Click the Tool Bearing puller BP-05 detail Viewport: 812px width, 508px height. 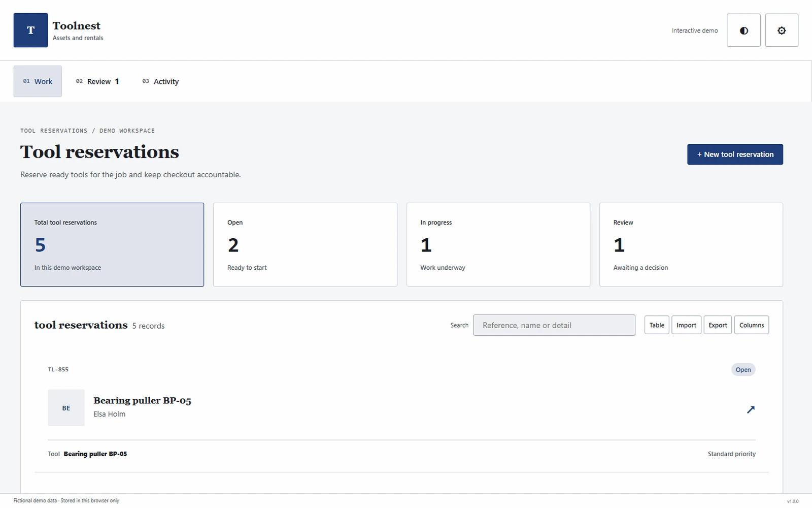[87, 454]
